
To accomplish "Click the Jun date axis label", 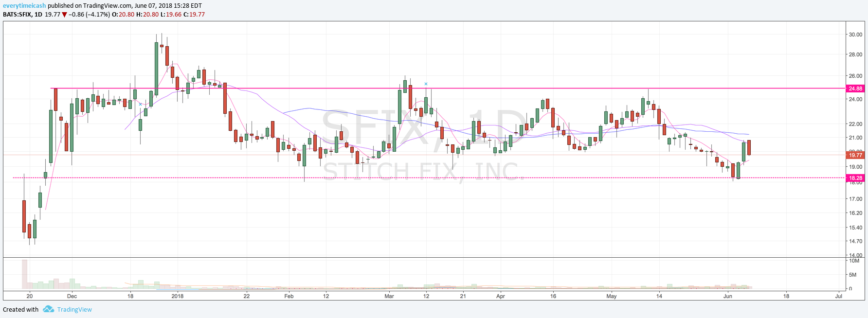I will (728, 296).
